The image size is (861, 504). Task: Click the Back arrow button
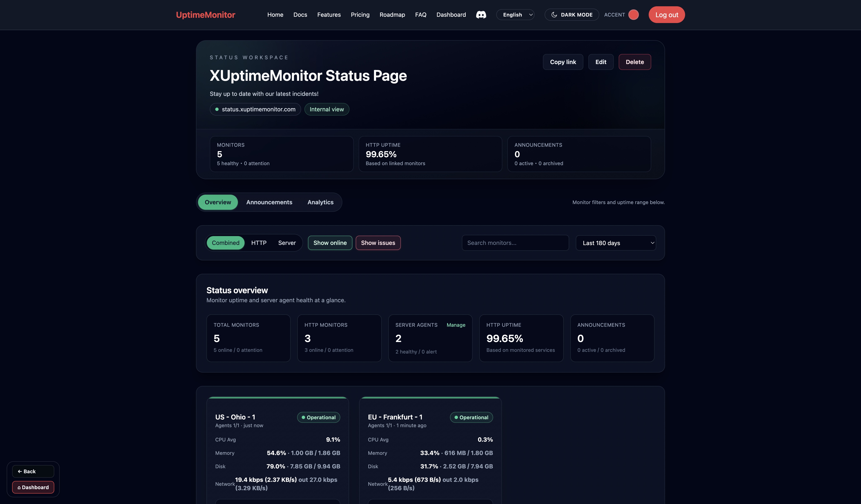point(33,471)
